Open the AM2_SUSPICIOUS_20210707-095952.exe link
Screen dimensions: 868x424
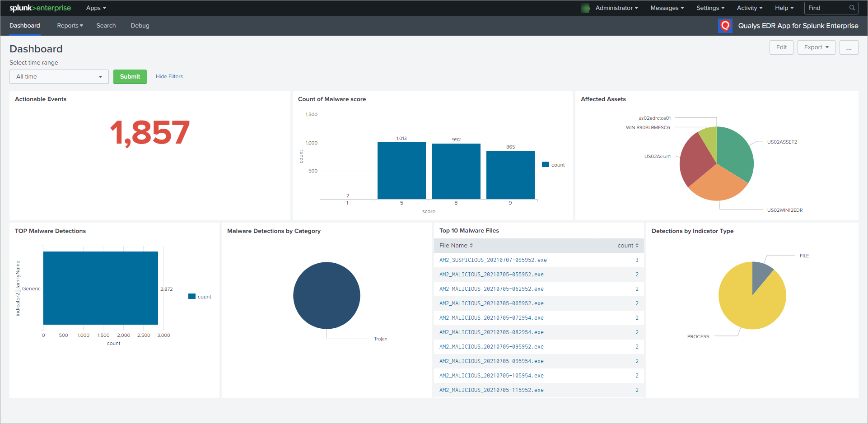(493, 260)
